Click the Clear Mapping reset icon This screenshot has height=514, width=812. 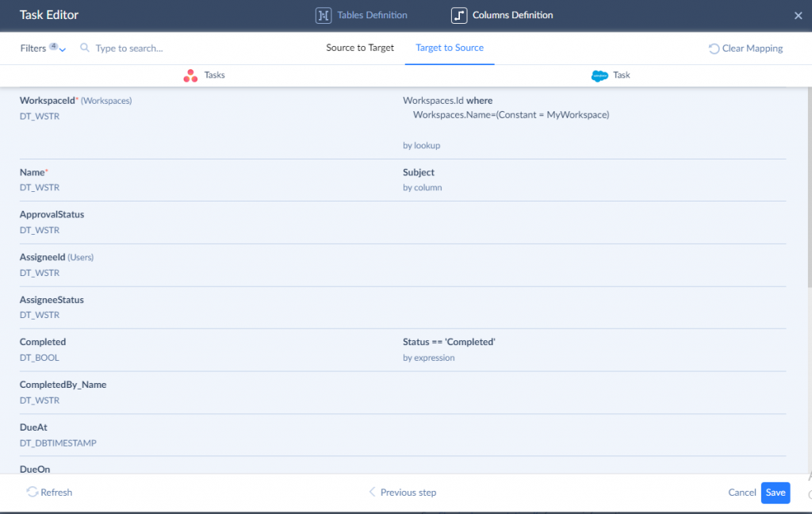714,48
